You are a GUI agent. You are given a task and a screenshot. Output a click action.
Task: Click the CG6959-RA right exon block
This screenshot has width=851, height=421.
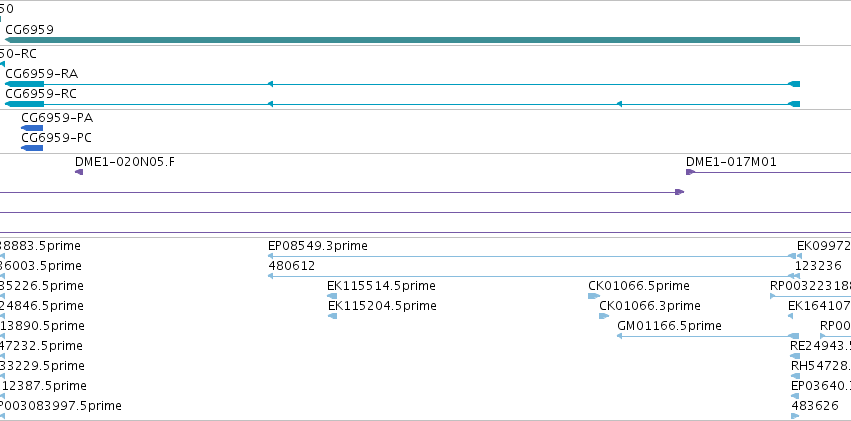794,84
